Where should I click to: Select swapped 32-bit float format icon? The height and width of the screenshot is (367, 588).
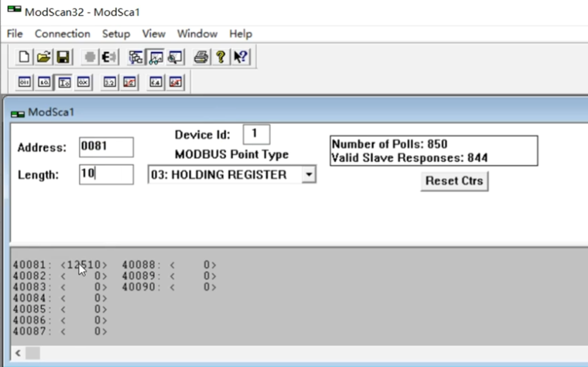pyautogui.click(x=129, y=82)
